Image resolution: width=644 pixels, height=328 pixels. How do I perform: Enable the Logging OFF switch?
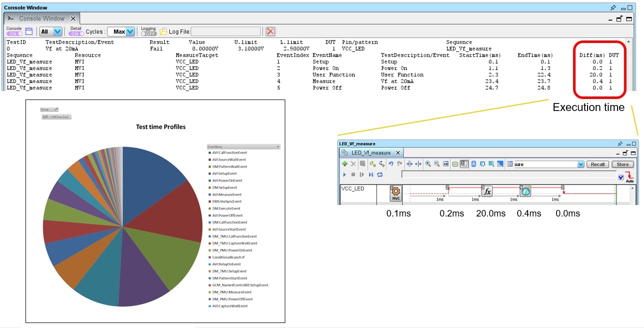tap(148, 33)
